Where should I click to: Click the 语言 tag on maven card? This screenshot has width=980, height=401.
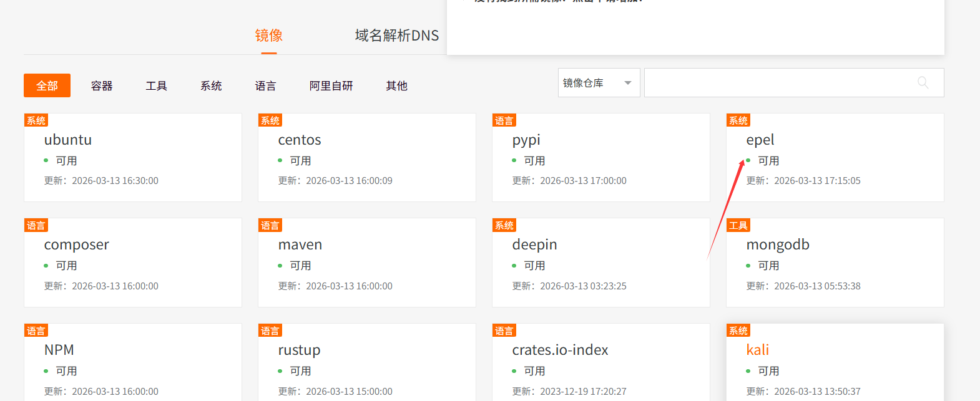pyautogui.click(x=270, y=225)
